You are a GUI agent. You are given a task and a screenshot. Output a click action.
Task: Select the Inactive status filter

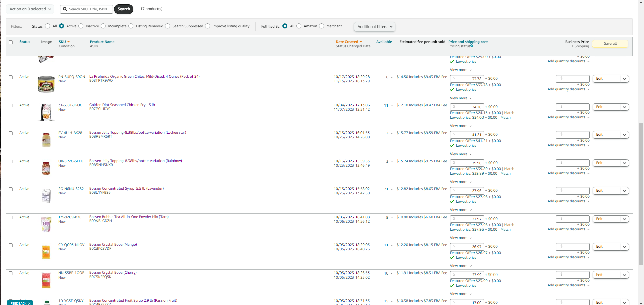(81, 26)
